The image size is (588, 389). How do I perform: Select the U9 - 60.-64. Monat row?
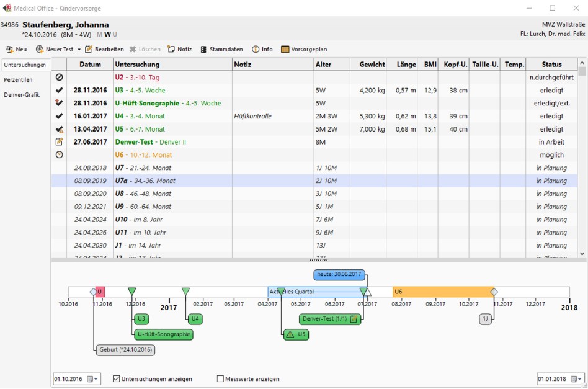(x=314, y=207)
